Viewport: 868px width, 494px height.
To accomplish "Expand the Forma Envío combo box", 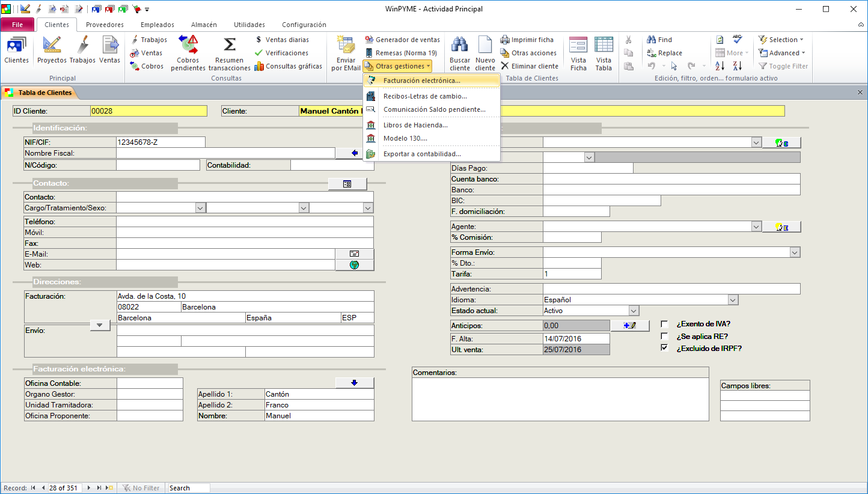I will click(795, 252).
